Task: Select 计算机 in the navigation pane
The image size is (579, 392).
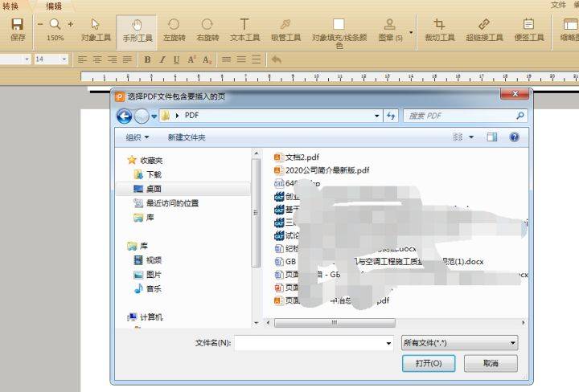Action: (145, 316)
